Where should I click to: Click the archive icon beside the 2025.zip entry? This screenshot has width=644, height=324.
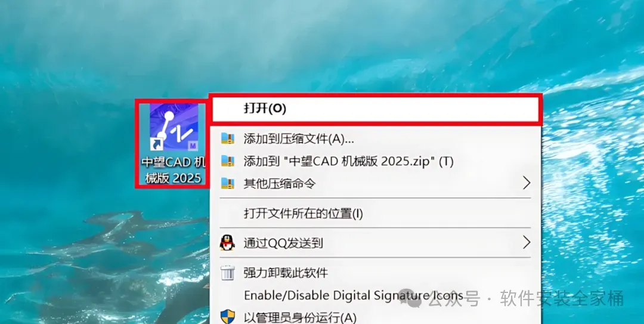227,161
